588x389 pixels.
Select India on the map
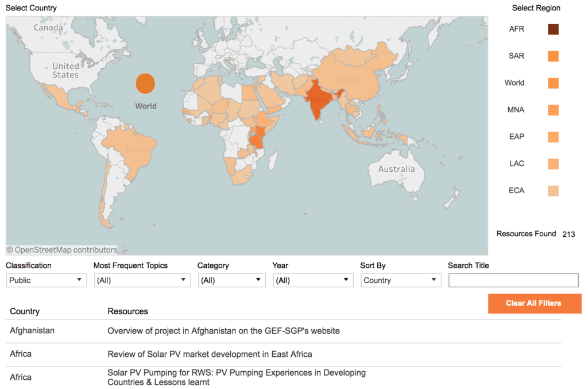click(317, 101)
